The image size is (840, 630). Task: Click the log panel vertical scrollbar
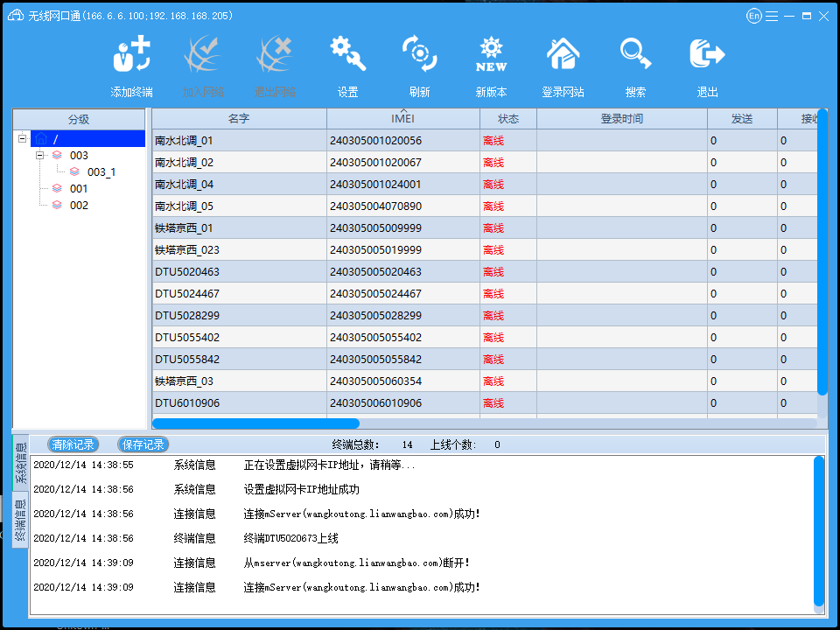(819, 531)
